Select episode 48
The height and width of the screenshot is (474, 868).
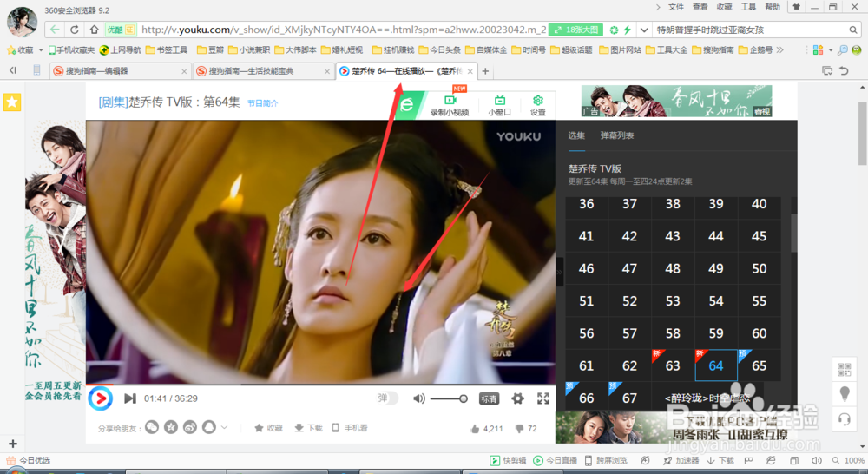tap(673, 268)
